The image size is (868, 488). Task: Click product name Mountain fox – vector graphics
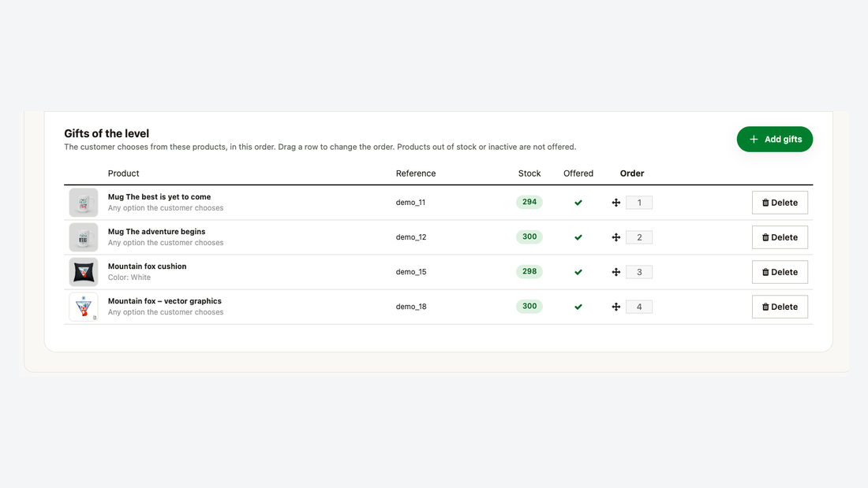coord(164,301)
